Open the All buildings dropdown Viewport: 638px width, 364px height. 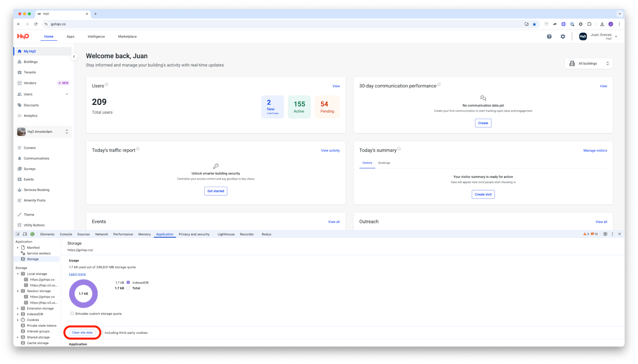coord(589,64)
